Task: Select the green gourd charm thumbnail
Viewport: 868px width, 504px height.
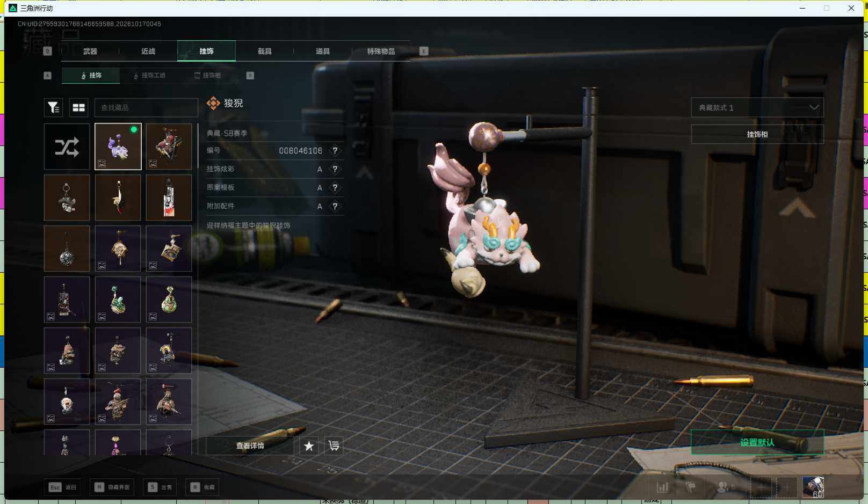Action: coord(169,300)
